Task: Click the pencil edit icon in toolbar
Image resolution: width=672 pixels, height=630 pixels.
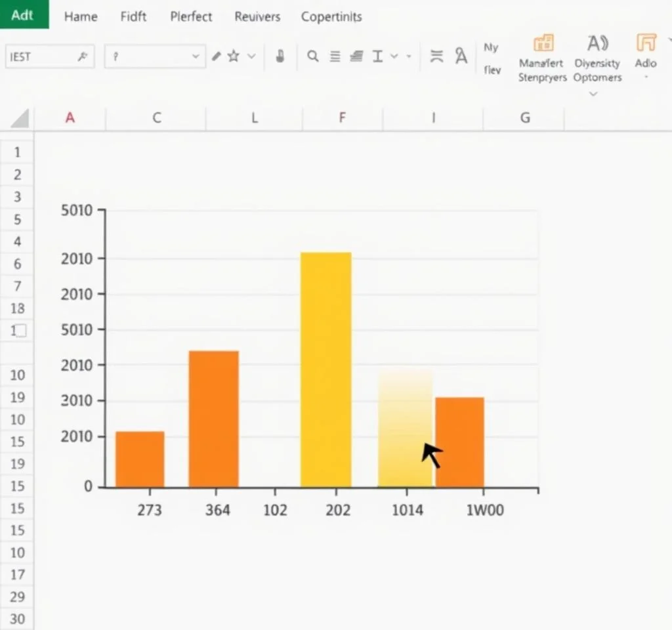Action: [217, 56]
